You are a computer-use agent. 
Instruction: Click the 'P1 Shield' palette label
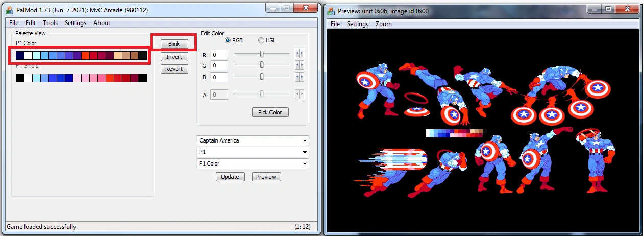[x=27, y=66]
